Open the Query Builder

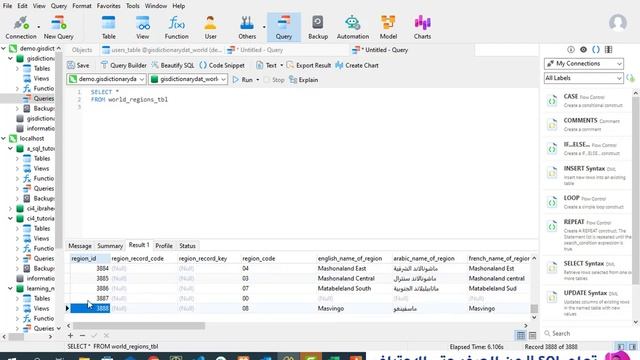click(124, 65)
